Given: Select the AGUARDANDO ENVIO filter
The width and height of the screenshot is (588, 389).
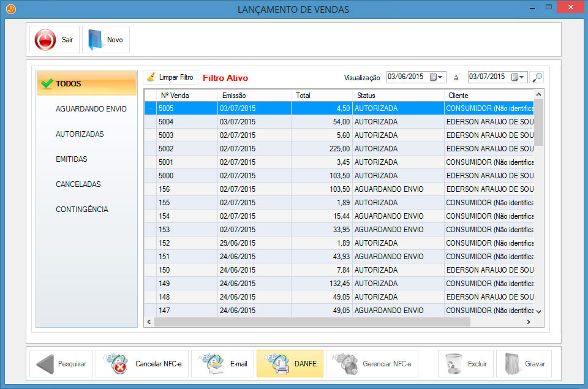Looking at the screenshot, I should (91, 109).
